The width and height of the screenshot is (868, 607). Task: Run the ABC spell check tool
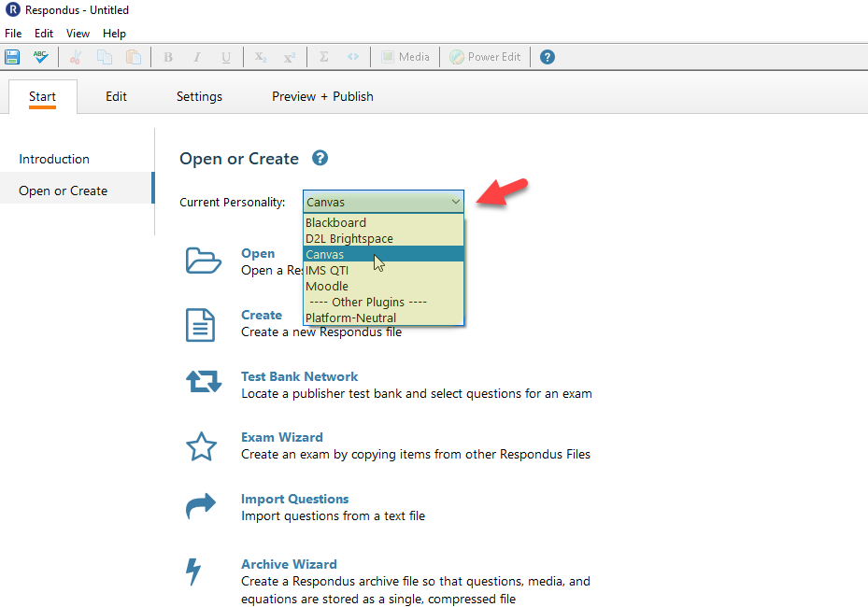pos(40,57)
